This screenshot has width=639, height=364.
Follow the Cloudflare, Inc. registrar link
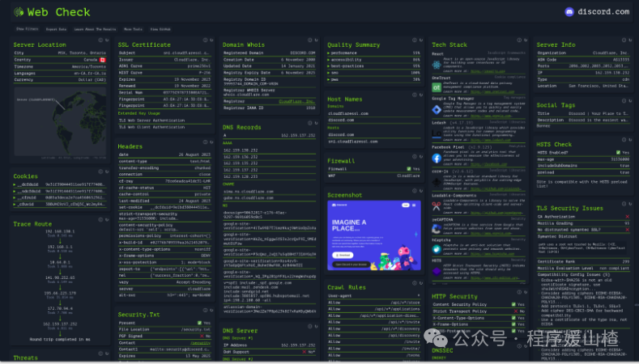click(x=296, y=101)
